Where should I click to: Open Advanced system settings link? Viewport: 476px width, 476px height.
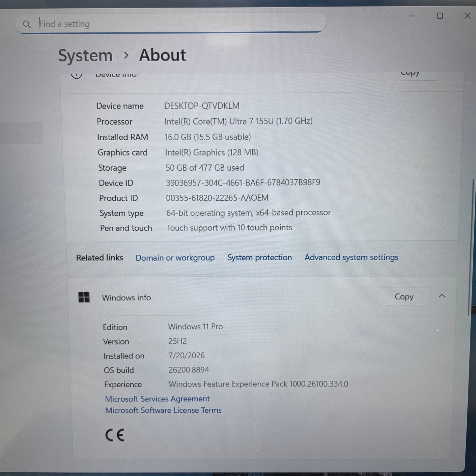[351, 257]
